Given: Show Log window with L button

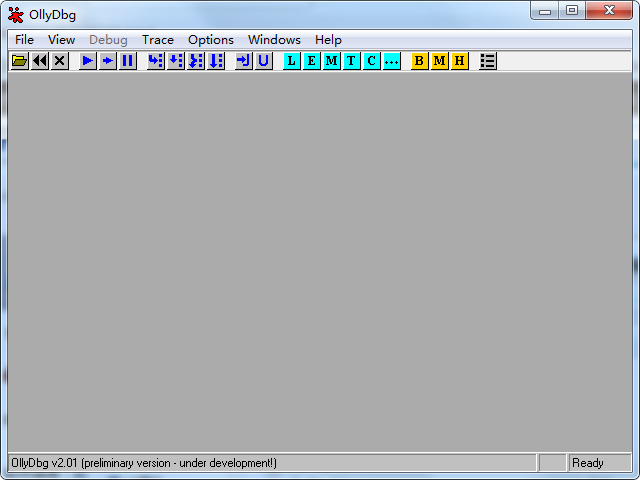Looking at the screenshot, I should (x=291, y=61).
